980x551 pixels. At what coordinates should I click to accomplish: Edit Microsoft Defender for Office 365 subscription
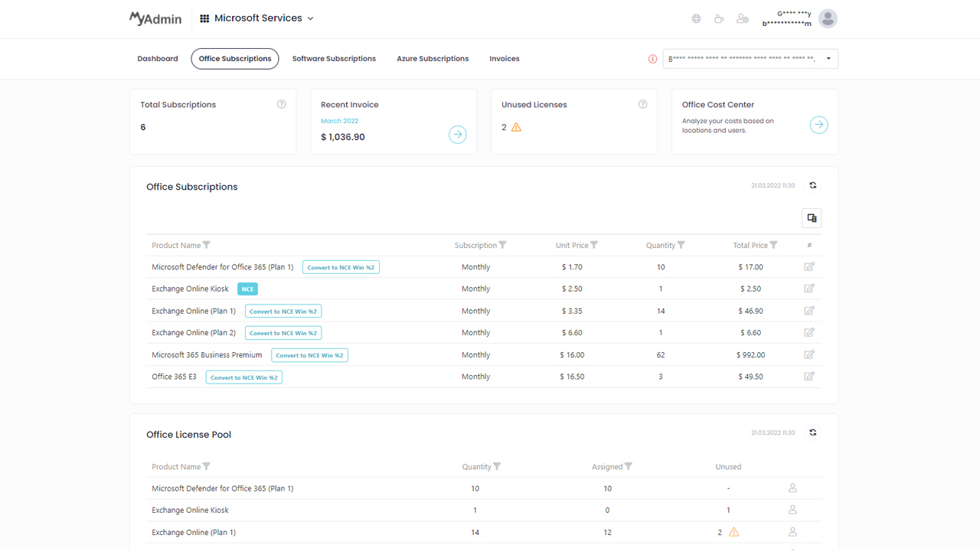pos(809,267)
